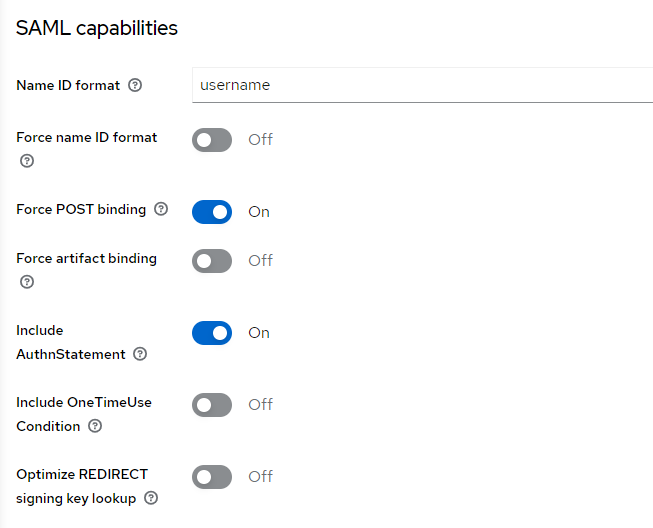The image size is (653, 528).
Task: Open Force POST binding help tooltip
Action: click(161, 210)
